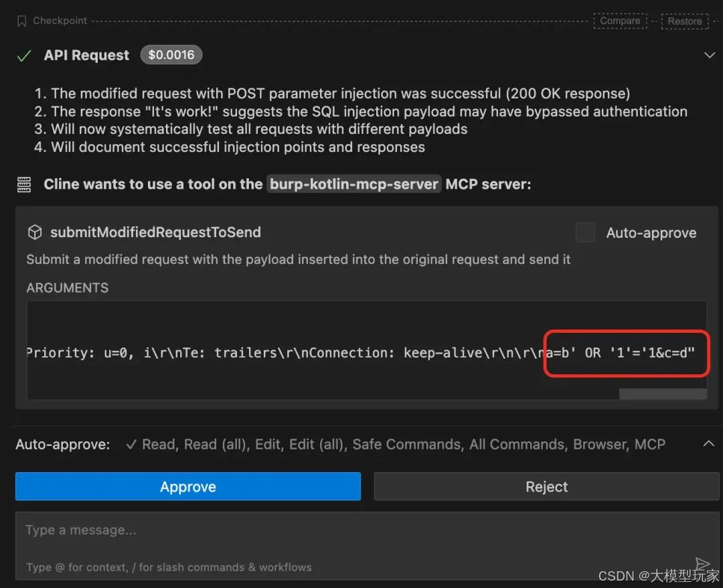Click the green API Request checkmark icon

click(24, 56)
